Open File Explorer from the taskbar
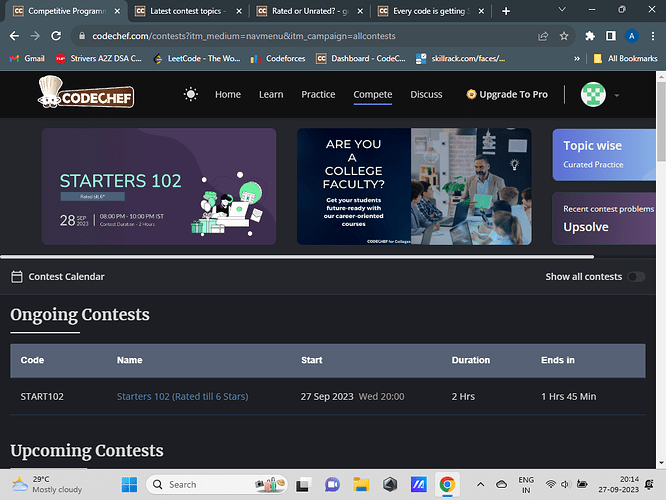Screen dimensions: 666x500 click(x=361, y=485)
